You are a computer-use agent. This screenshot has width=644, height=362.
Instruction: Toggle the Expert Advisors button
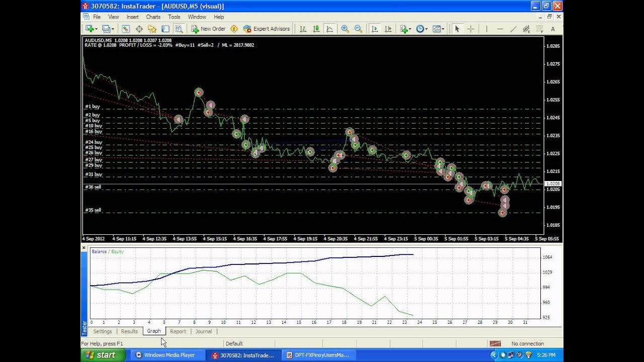click(266, 29)
